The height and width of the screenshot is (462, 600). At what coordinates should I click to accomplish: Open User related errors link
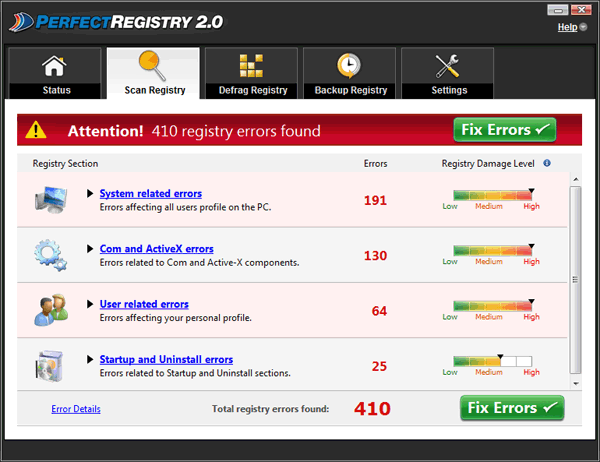click(144, 304)
